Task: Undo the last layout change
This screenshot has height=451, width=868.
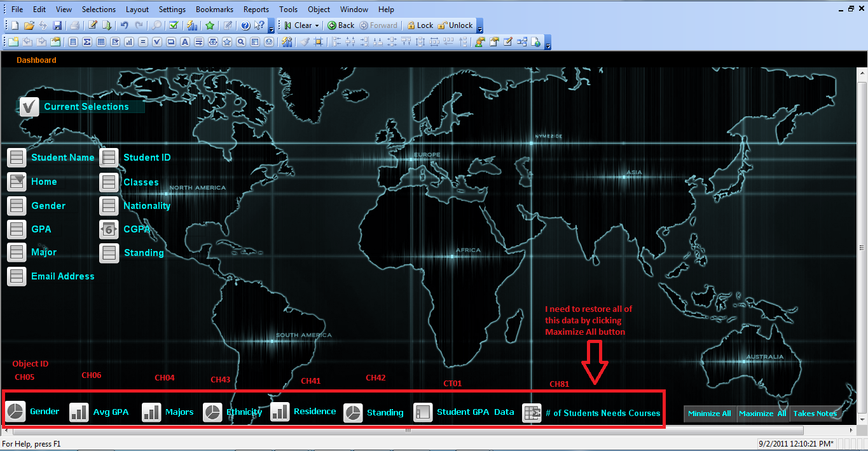Action: click(125, 25)
